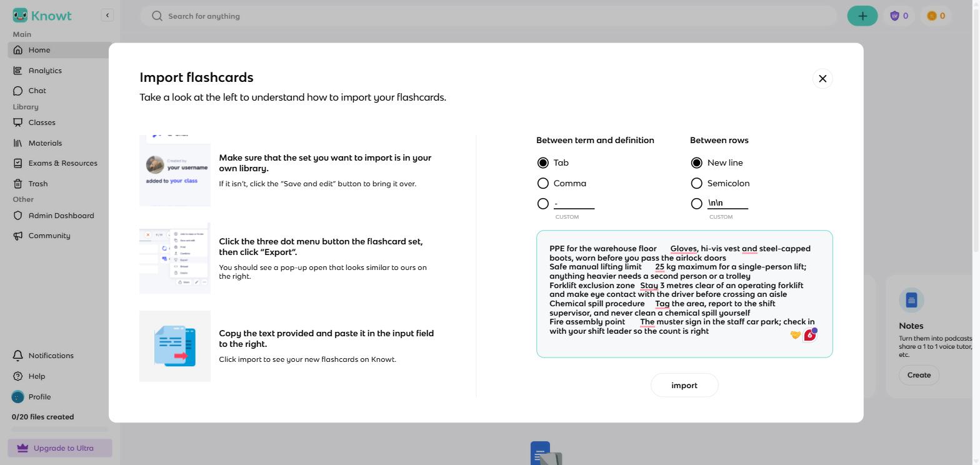
Task: Edit the custom \n\n row separator field
Action: 727,203
